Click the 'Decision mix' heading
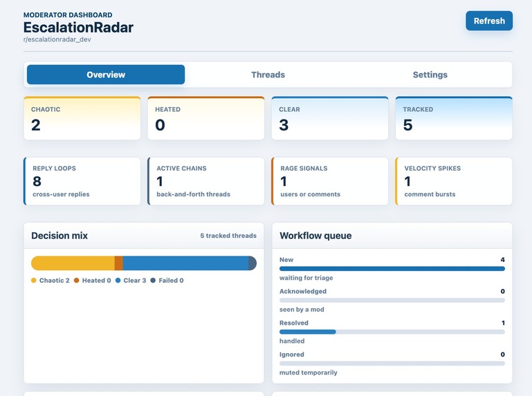 (59, 236)
